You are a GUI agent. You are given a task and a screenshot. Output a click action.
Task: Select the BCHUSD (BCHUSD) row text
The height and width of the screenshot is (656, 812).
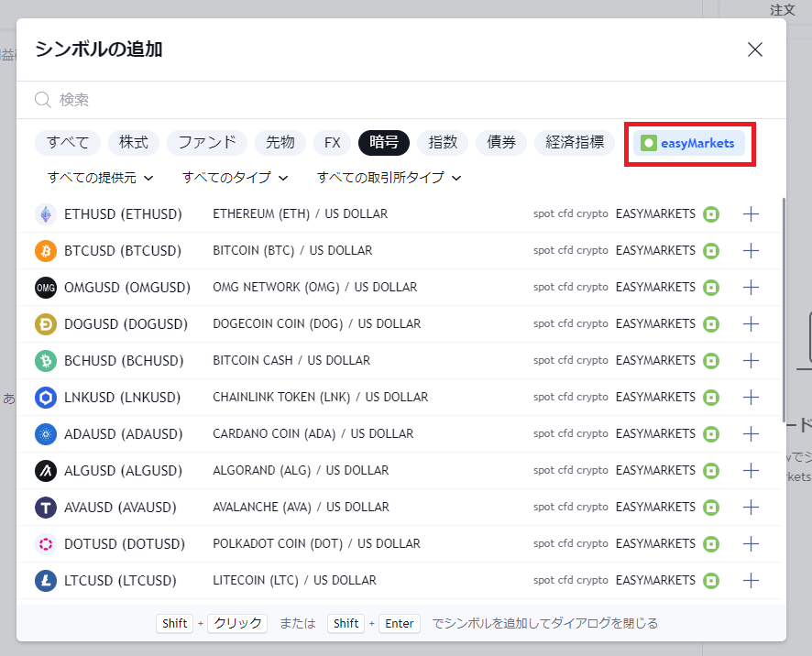[124, 361]
